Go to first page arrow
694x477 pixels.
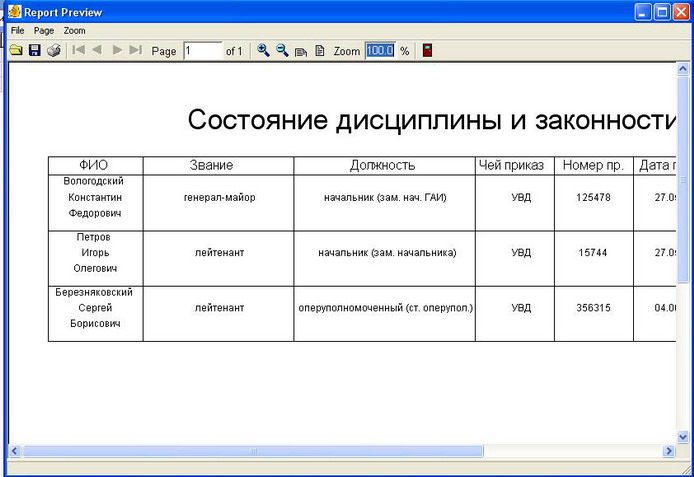(x=79, y=50)
